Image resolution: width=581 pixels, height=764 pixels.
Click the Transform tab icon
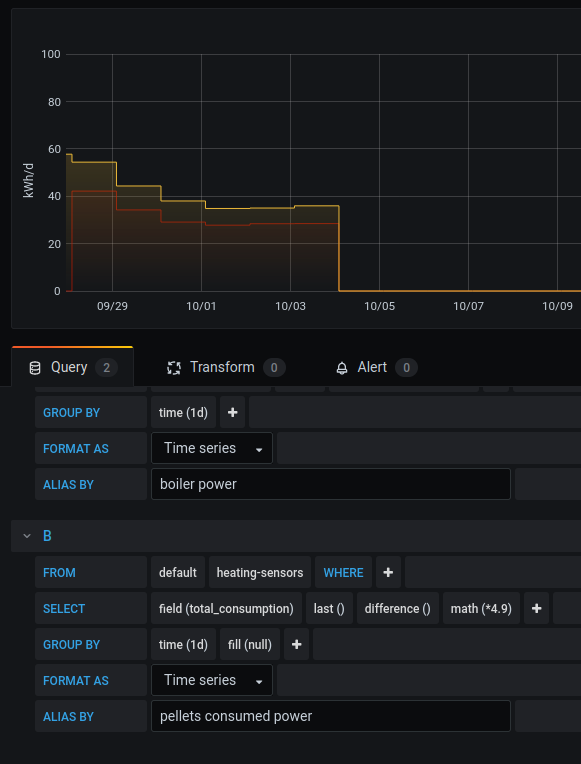[174, 368]
